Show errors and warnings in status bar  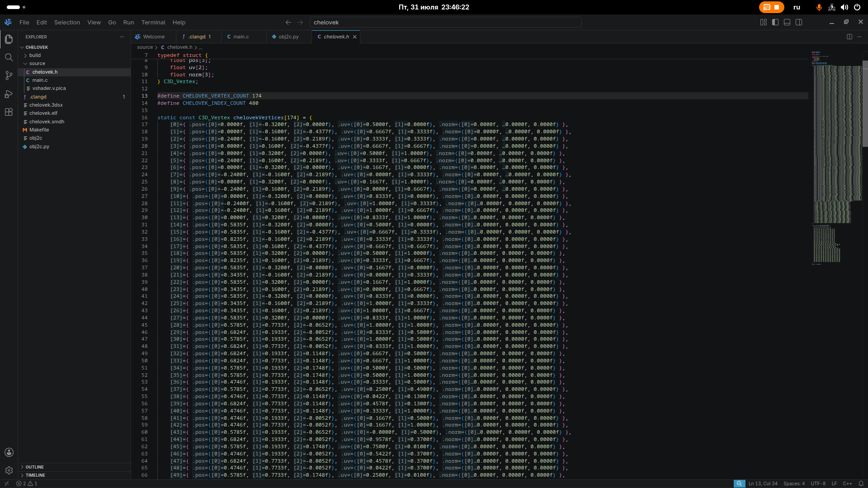(x=27, y=483)
